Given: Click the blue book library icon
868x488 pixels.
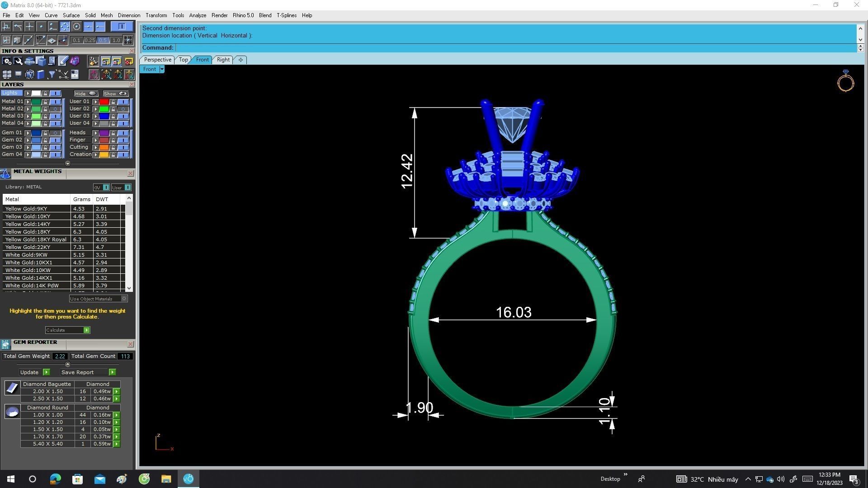Looking at the screenshot, I should (41, 75).
